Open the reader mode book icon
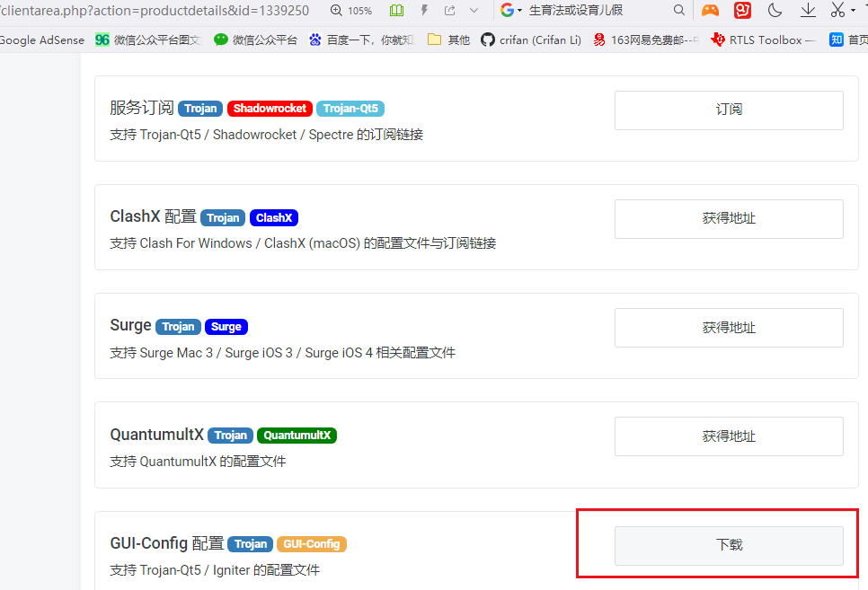Image resolution: width=868 pixels, height=590 pixels. [396, 11]
